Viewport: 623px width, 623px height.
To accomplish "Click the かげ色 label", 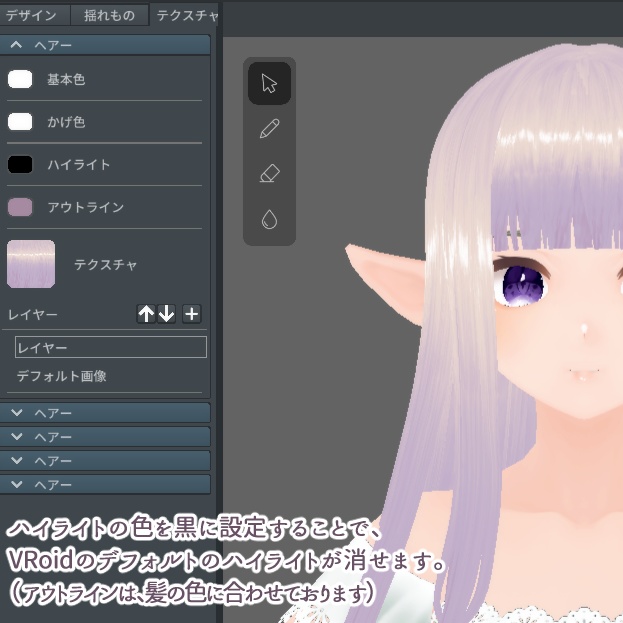I will click(66, 122).
